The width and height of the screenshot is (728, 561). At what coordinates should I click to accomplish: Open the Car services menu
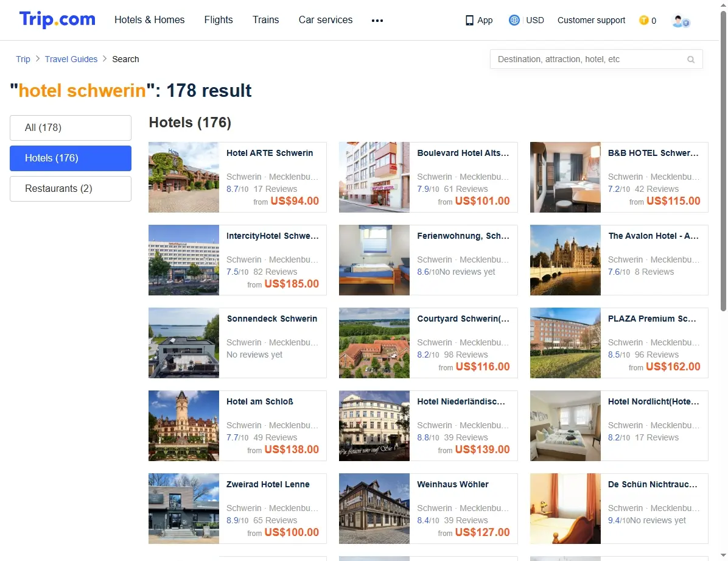click(326, 19)
